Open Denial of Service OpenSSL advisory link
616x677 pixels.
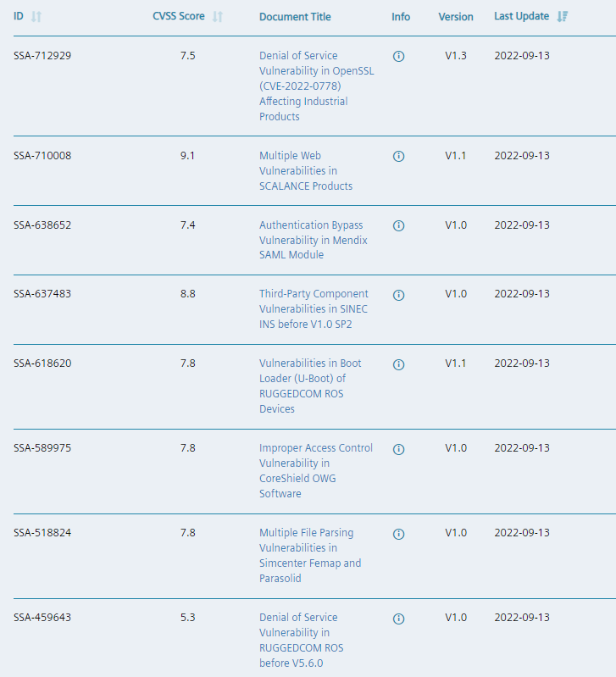point(316,86)
